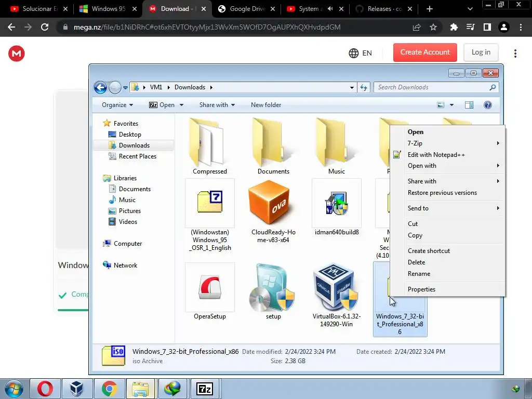Viewport: 532px width, 399px height.
Task: Click the Search Downloads field
Action: point(436,87)
